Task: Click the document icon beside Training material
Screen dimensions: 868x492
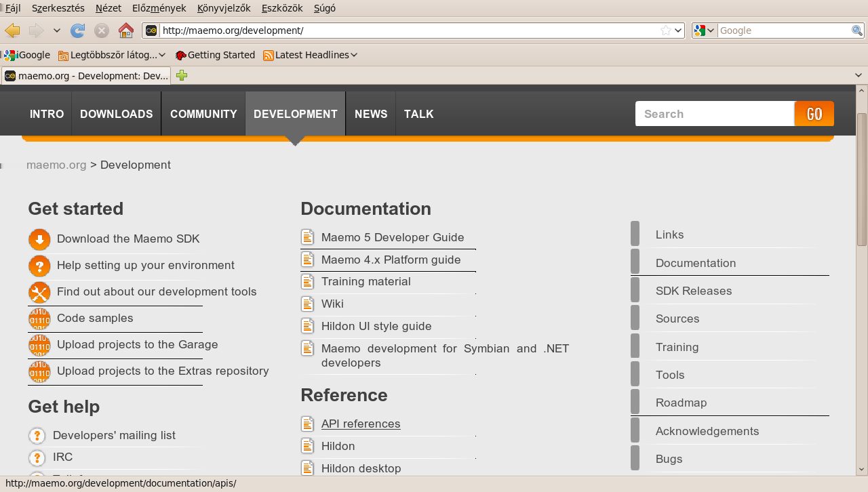Action: [x=308, y=281]
